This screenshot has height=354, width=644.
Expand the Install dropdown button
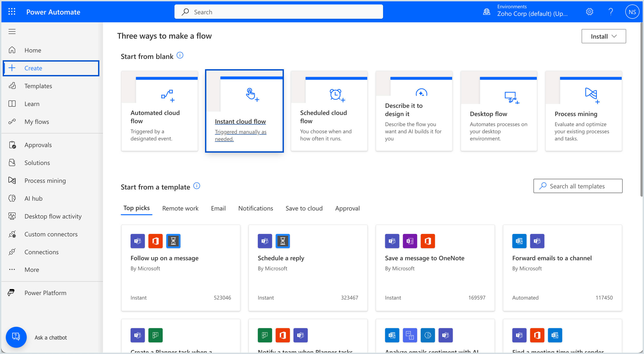pyautogui.click(x=603, y=36)
